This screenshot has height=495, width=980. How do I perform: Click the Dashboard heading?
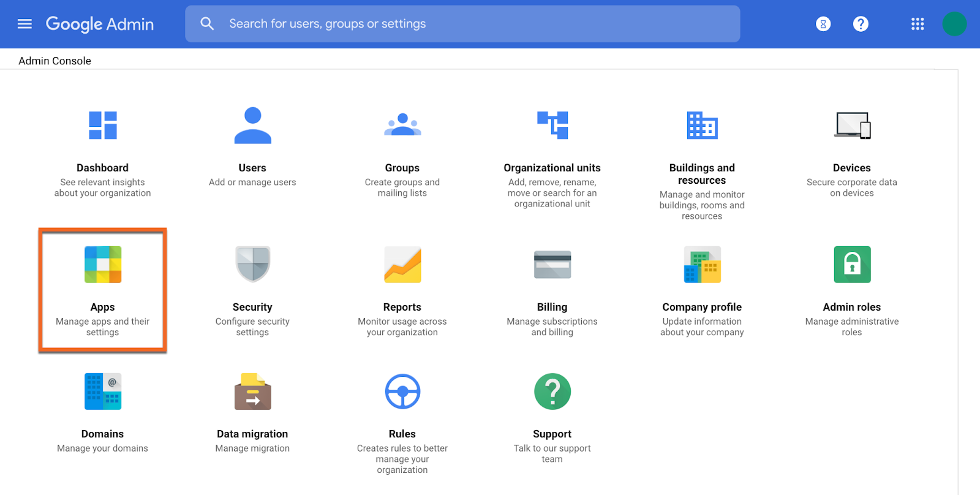[102, 168]
